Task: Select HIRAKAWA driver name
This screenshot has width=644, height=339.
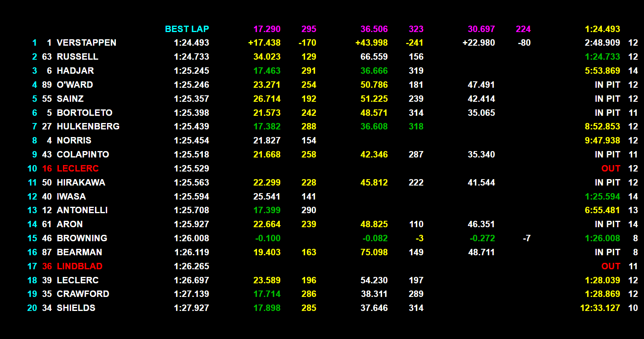Action: [x=81, y=183]
